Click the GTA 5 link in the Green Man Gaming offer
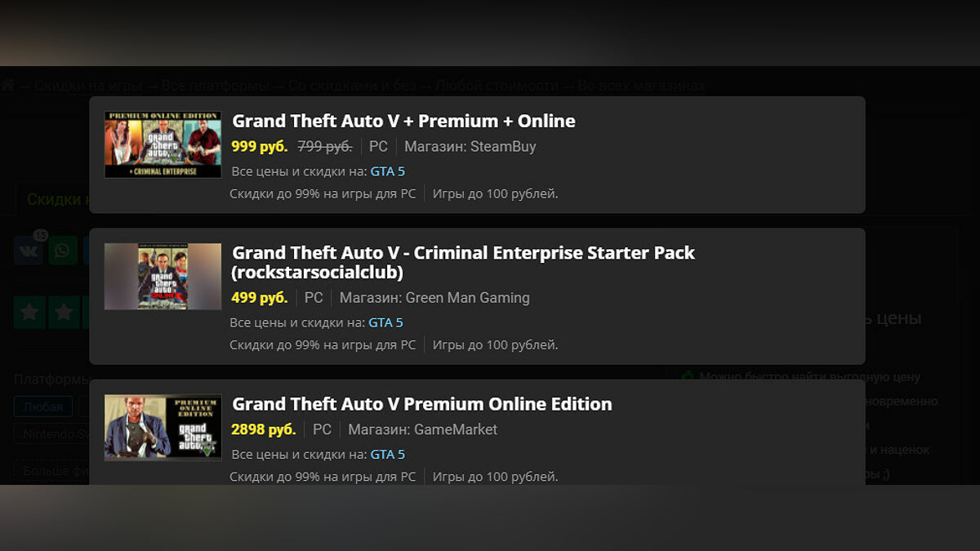980x551 pixels. coord(385,322)
